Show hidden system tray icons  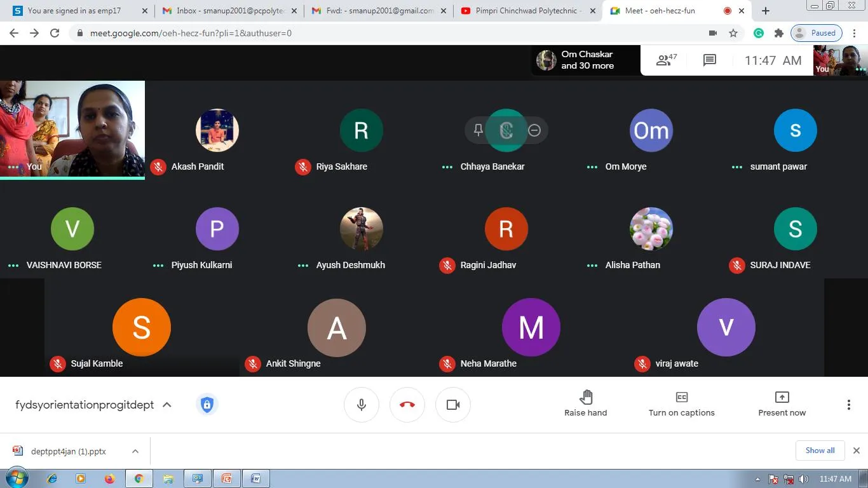coord(757,479)
